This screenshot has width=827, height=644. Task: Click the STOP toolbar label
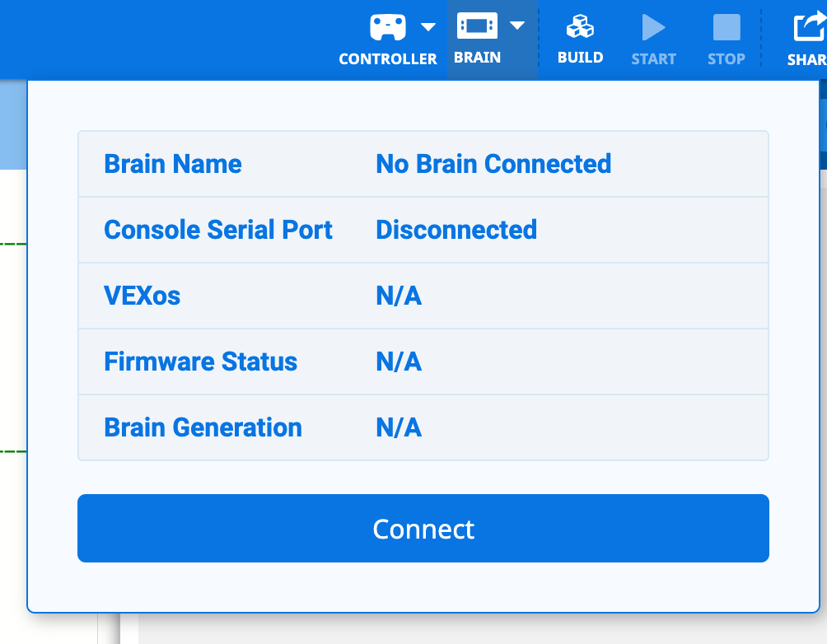(726, 59)
